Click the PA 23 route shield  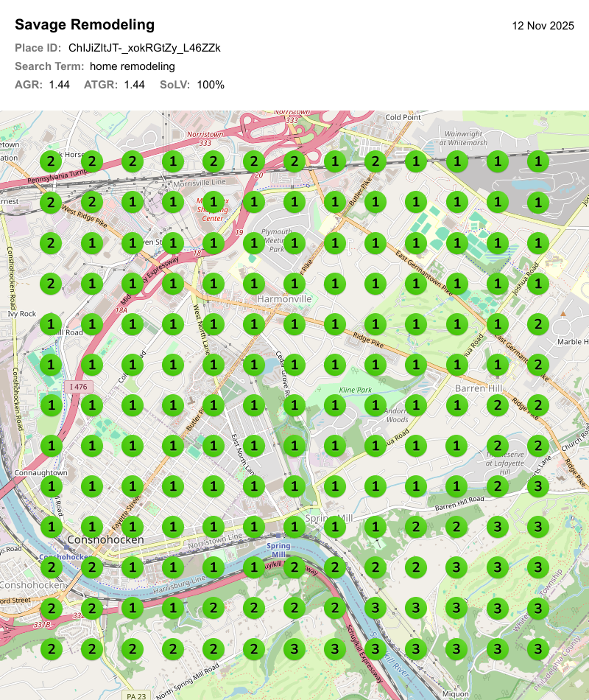point(136,696)
